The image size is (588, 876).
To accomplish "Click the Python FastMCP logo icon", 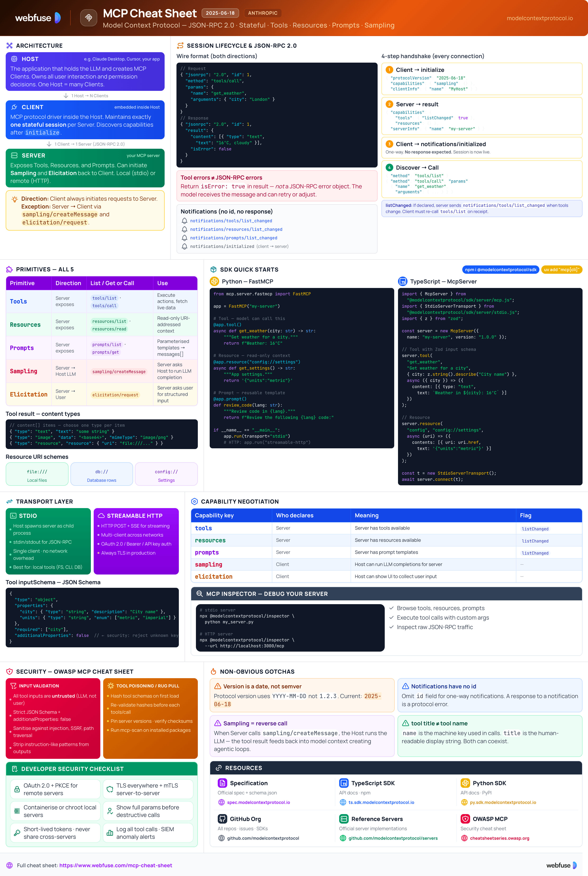I will (x=214, y=281).
